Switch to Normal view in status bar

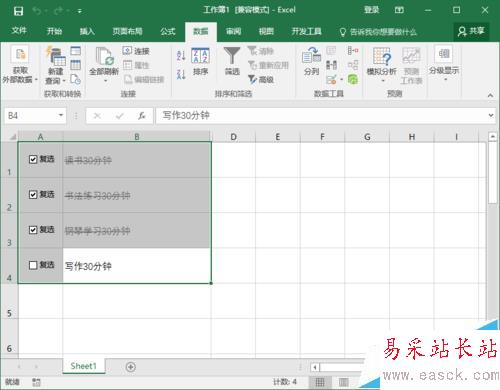click(320, 382)
